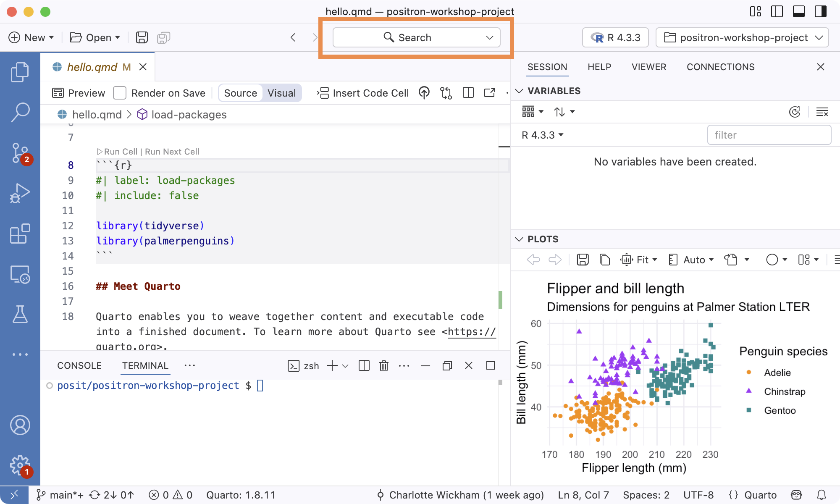Select the TERMINAL tab

[145, 366]
